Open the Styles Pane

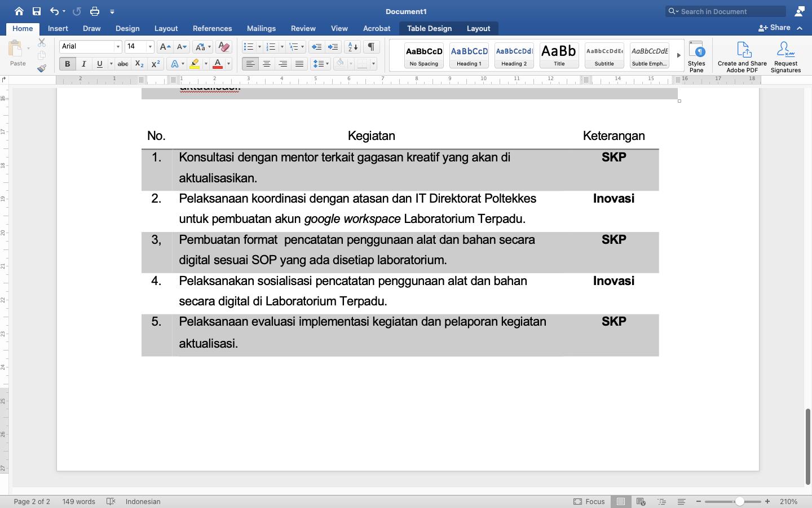(x=697, y=56)
